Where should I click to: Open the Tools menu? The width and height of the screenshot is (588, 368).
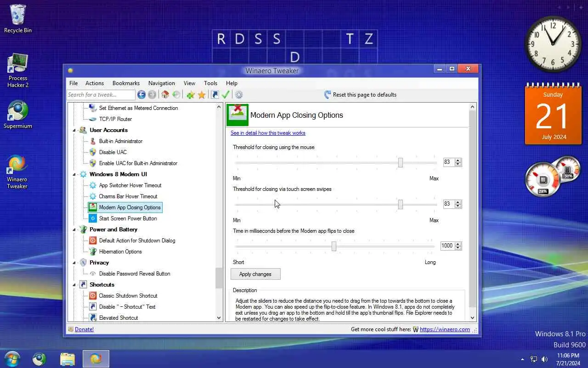point(210,83)
